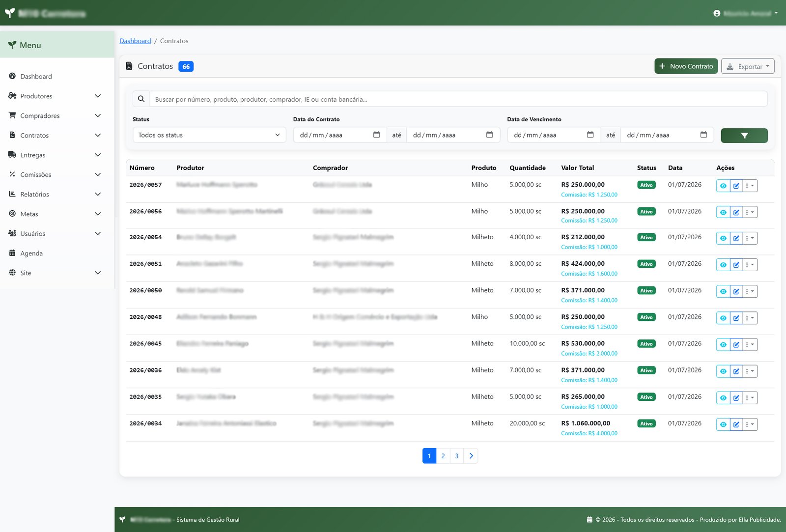The width and height of the screenshot is (786, 532).
Task: Follow the Dashboard breadcrumb link
Action: pos(135,41)
